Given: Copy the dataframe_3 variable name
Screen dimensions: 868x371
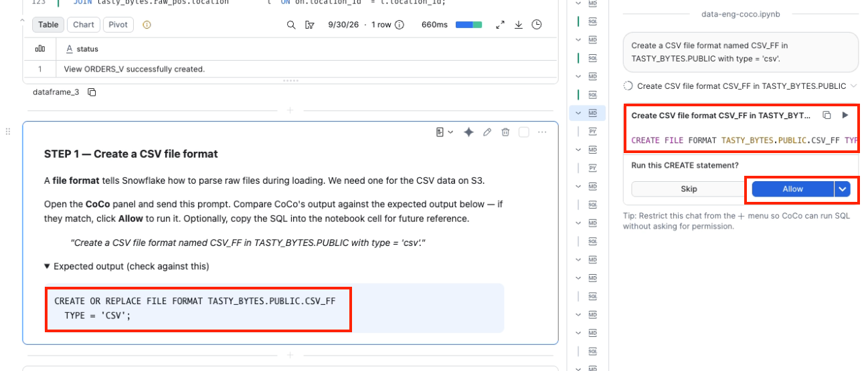Looking at the screenshot, I should click(x=92, y=92).
